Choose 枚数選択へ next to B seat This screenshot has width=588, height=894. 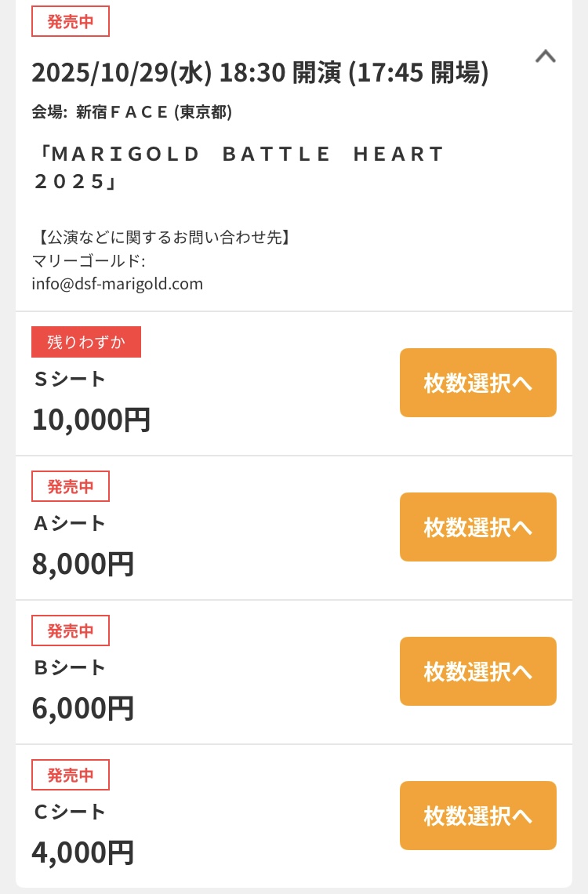477,671
